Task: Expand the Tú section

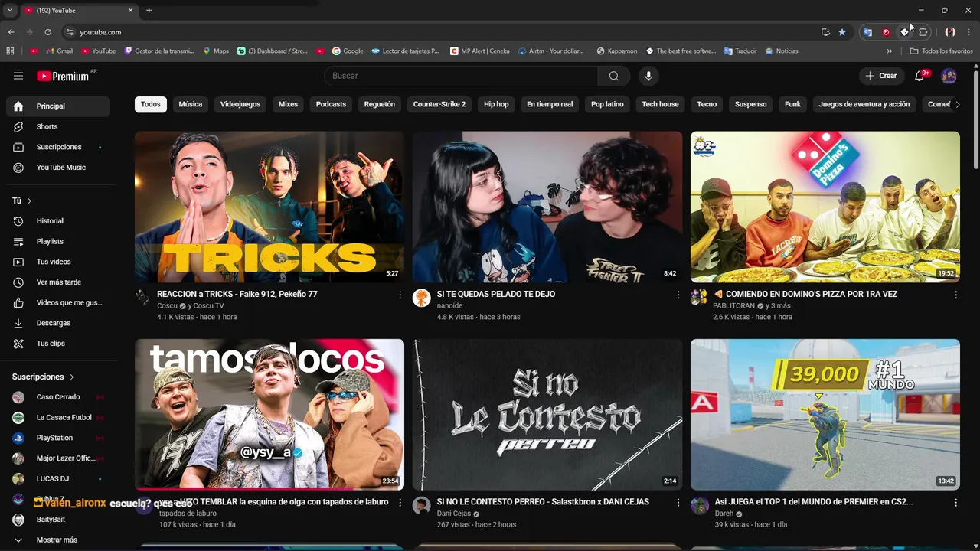Action: coord(22,201)
